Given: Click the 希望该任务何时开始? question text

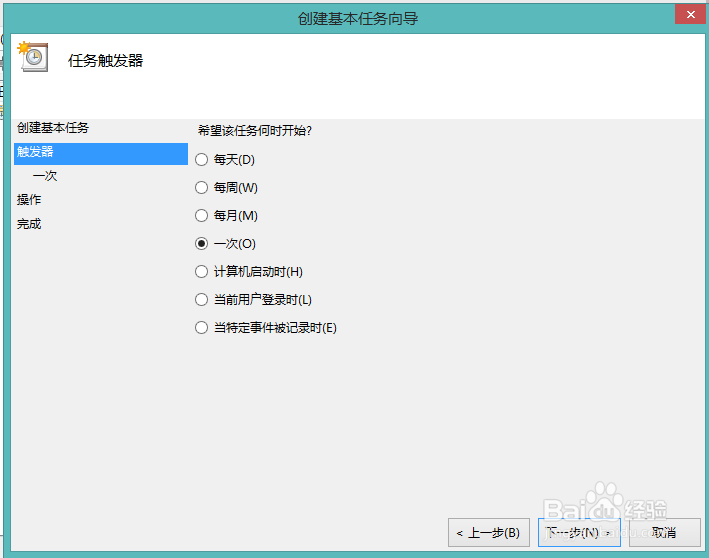Looking at the screenshot, I should click(255, 131).
